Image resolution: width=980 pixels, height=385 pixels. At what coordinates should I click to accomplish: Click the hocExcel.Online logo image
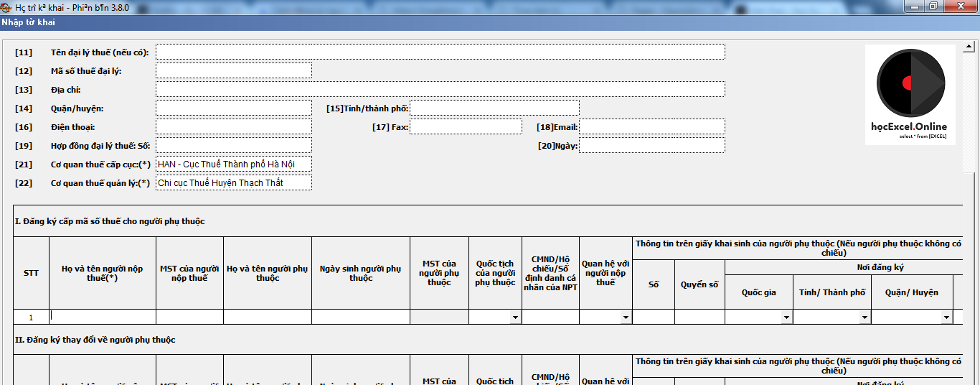pos(910,95)
